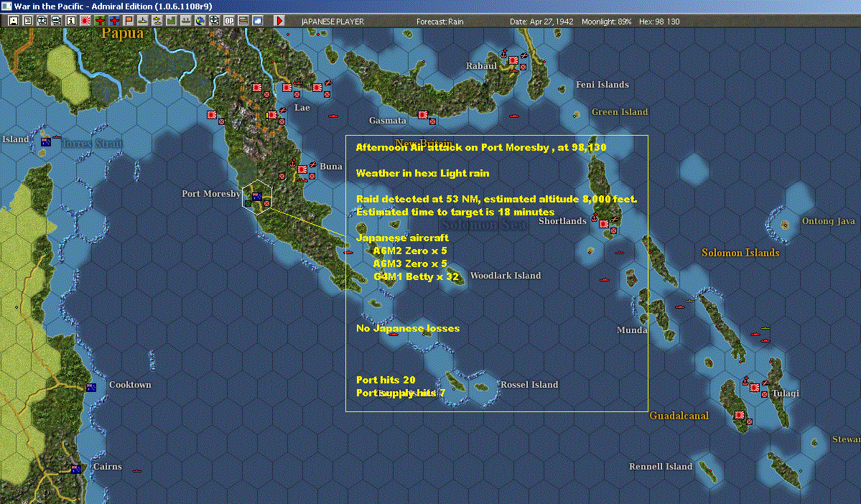
Task: Open the document-list report icon in the toolbar
Action: tap(28, 21)
